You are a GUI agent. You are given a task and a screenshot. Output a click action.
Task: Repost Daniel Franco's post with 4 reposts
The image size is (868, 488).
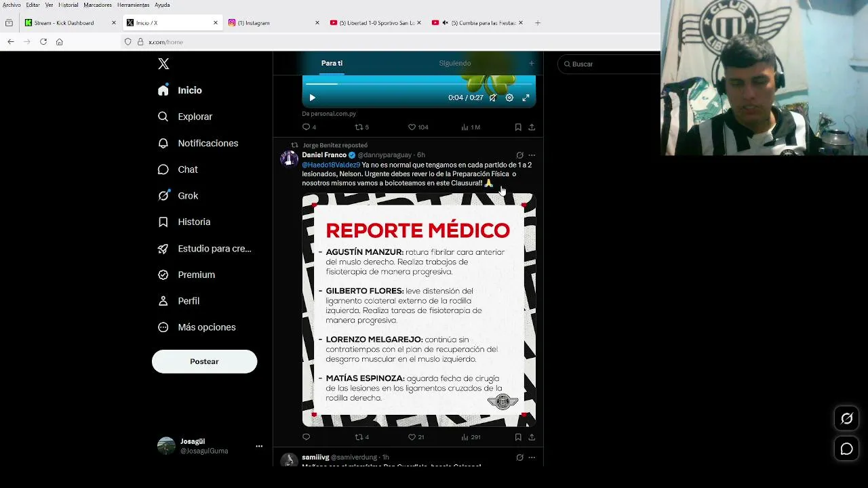coord(362,437)
